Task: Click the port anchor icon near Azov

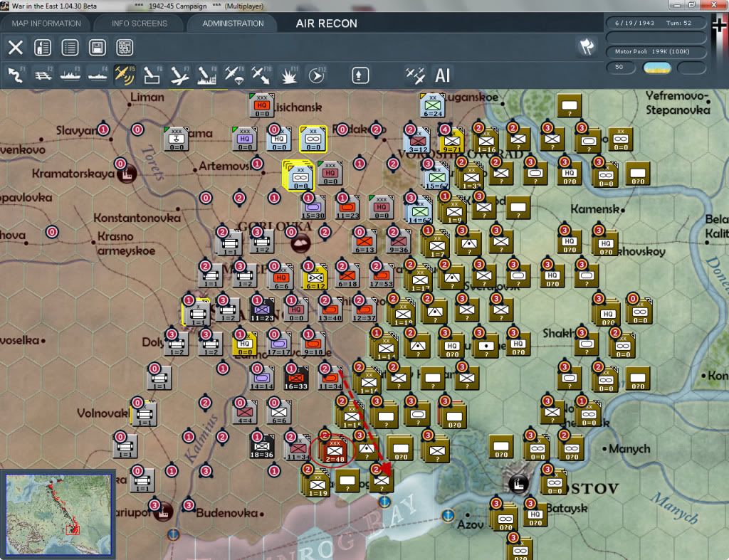Action: tap(448, 515)
